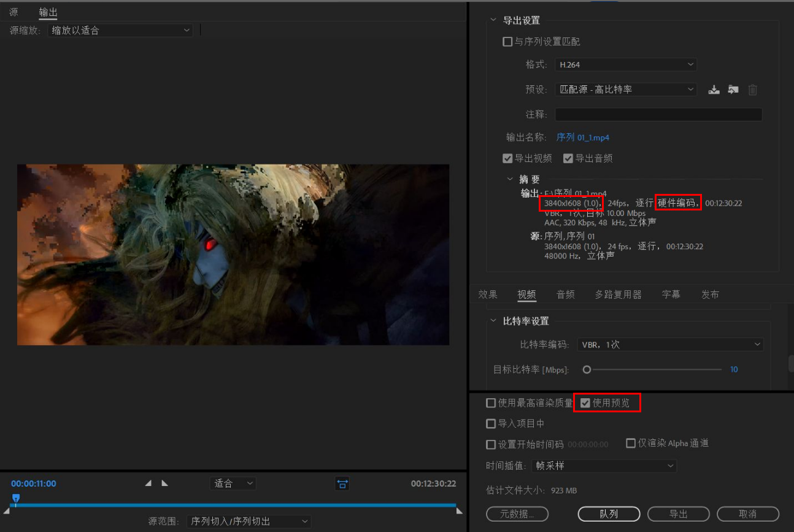Open the 格式 H.264 dropdown
The image size is (794, 532).
coord(626,64)
